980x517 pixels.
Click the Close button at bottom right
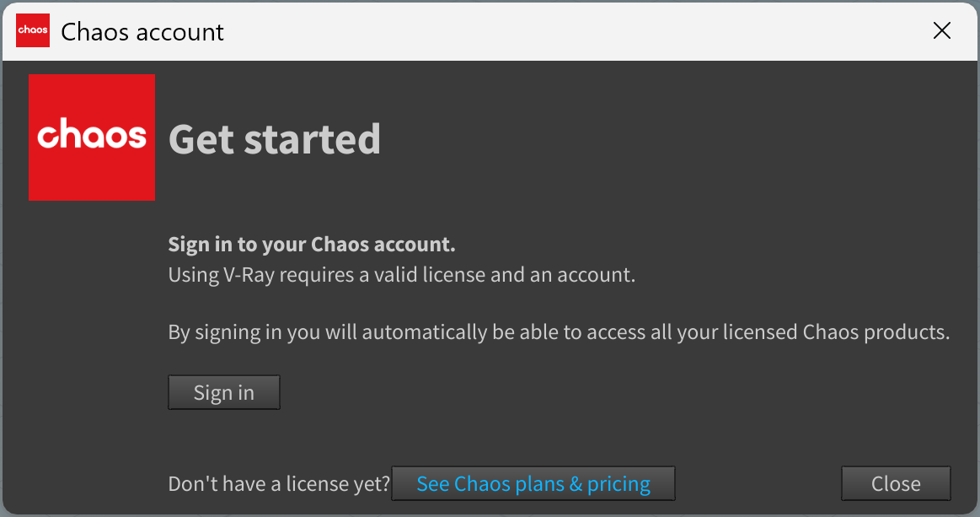pos(896,483)
